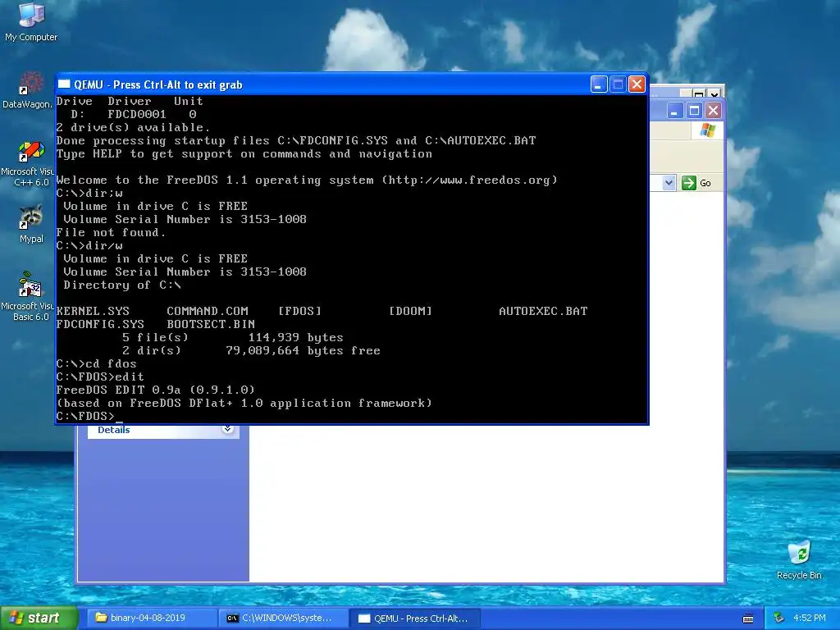Open the Recycle Bin icon
Screen dimensions: 840x630
[799, 559]
